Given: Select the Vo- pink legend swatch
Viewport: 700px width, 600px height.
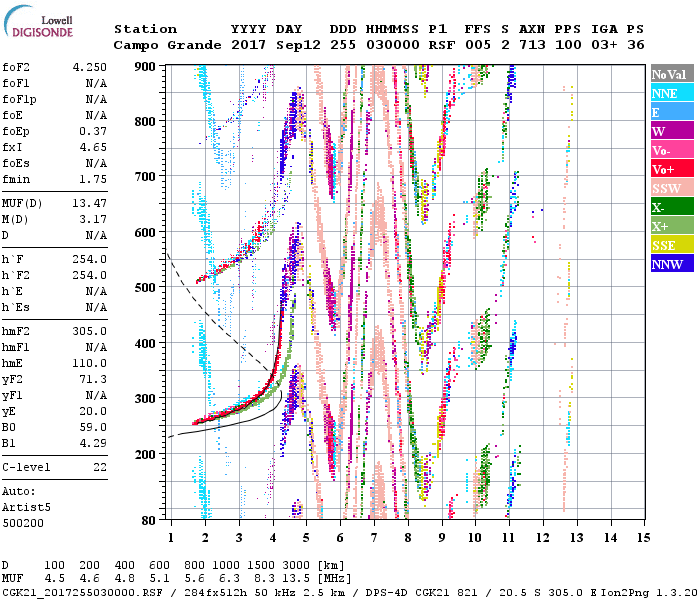Looking at the screenshot, I should 672,150.
